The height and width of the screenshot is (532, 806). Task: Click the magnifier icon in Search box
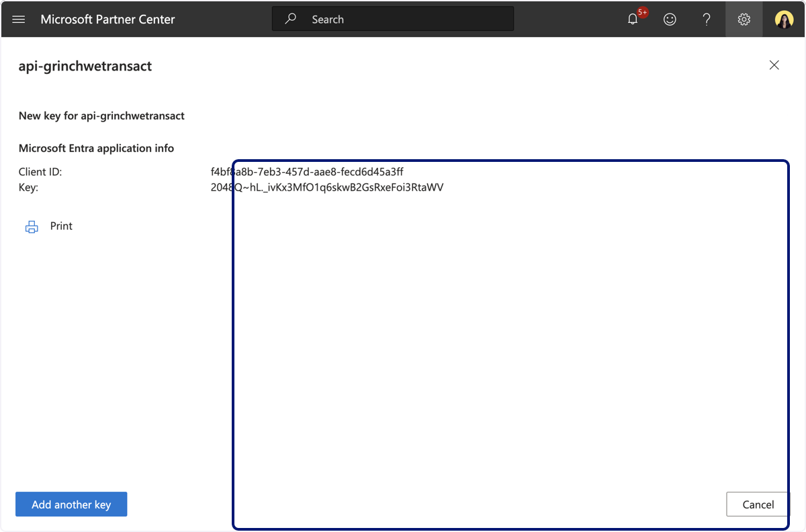(x=291, y=19)
